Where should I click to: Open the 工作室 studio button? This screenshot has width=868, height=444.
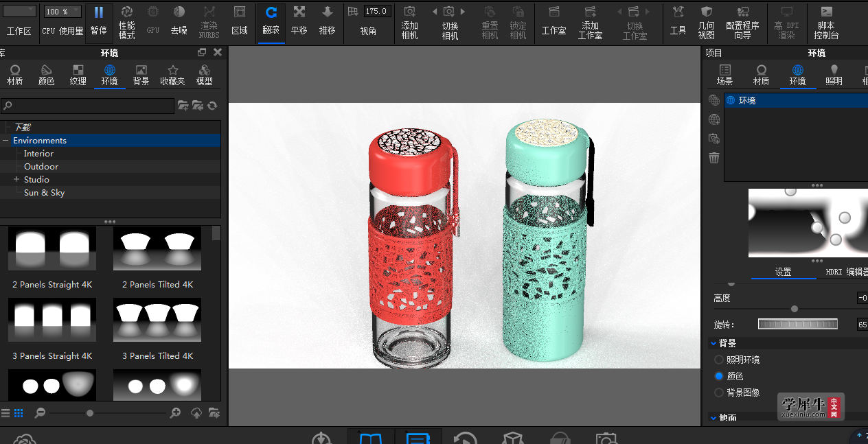pyautogui.click(x=554, y=21)
